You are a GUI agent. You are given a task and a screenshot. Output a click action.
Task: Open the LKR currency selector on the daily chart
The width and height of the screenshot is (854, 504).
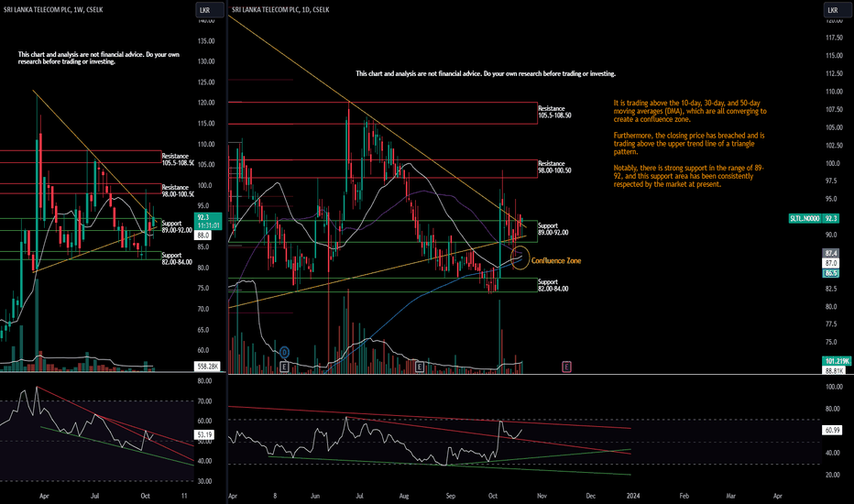click(x=838, y=10)
